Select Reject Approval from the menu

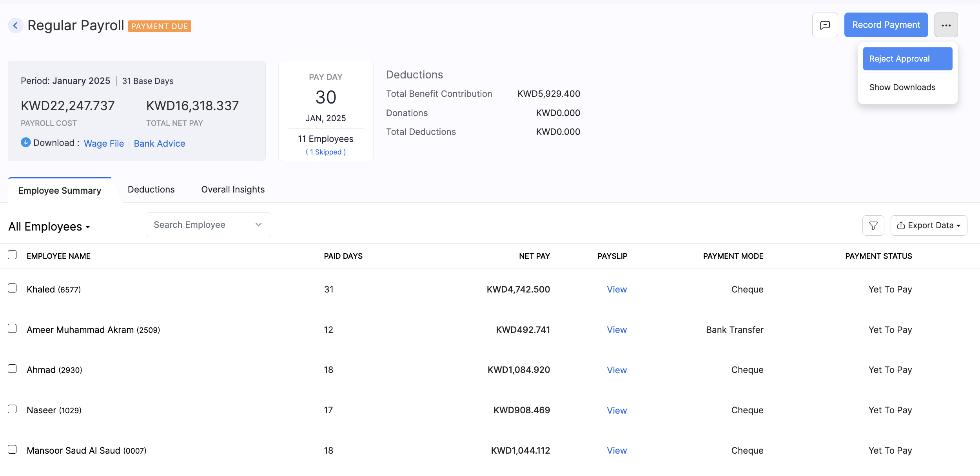(x=907, y=58)
